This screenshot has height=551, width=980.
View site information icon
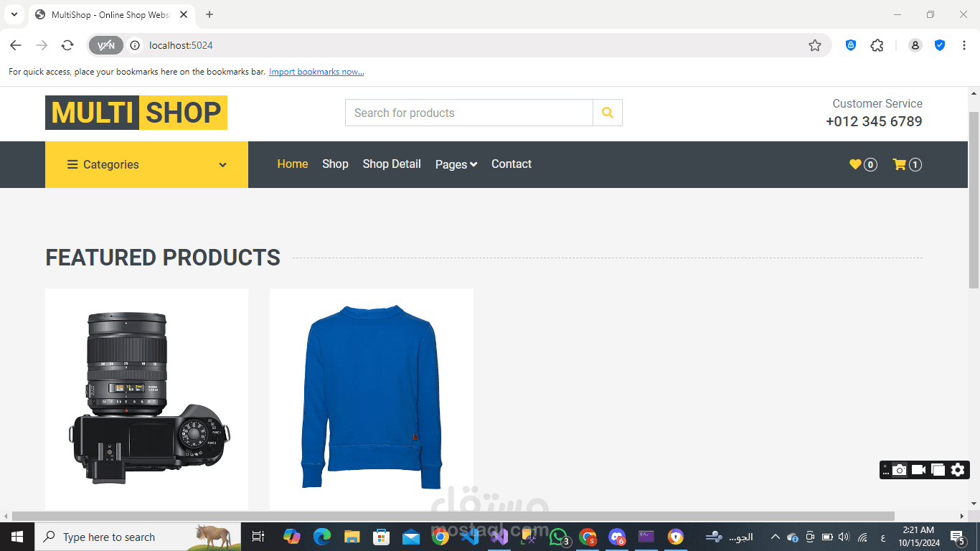134,45
